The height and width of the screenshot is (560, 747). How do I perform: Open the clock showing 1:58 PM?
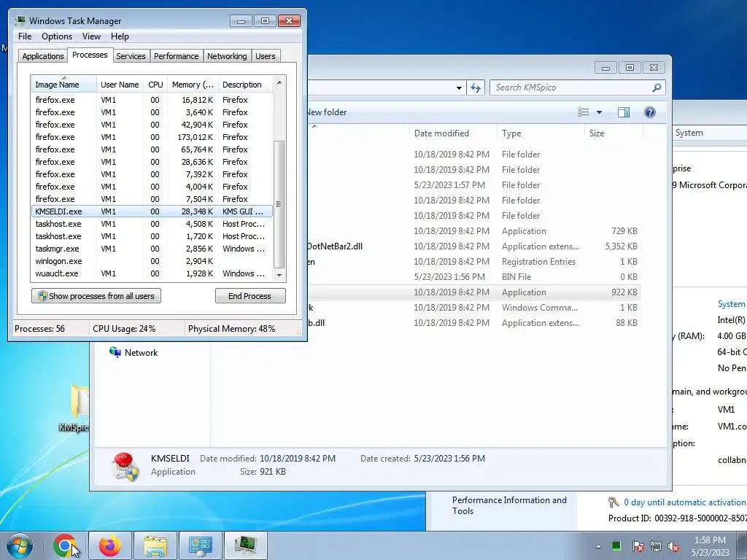(710, 545)
